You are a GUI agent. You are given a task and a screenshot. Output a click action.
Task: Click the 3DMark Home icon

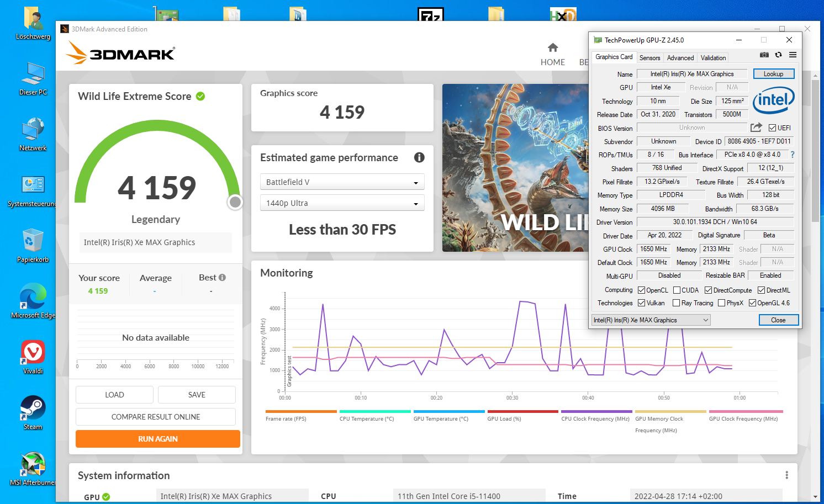pyautogui.click(x=553, y=47)
